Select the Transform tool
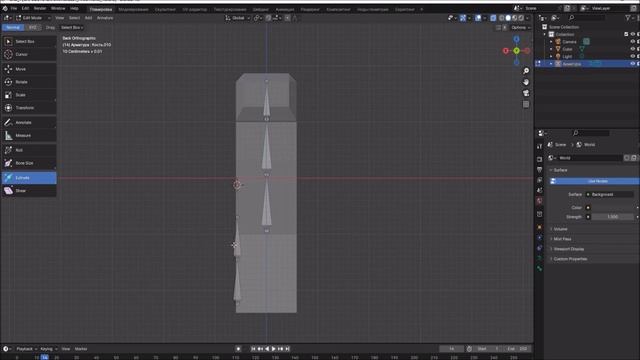This screenshot has height=360, width=640. point(29,108)
